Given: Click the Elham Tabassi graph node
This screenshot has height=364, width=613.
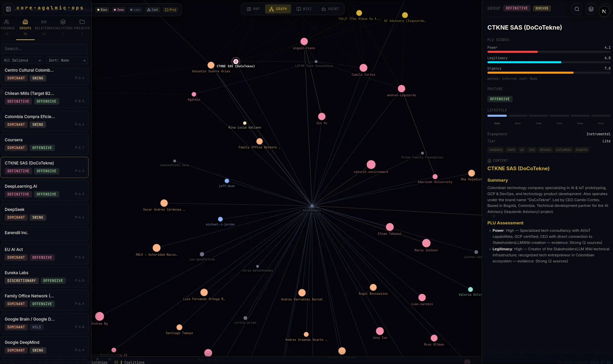Looking at the screenshot, I should [x=390, y=227].
